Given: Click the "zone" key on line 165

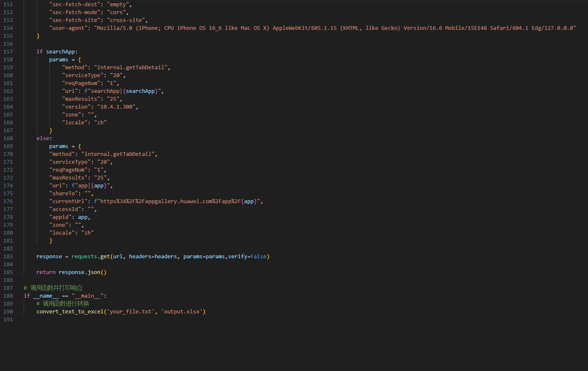Looking at the screenshot, I should (71, 115).
